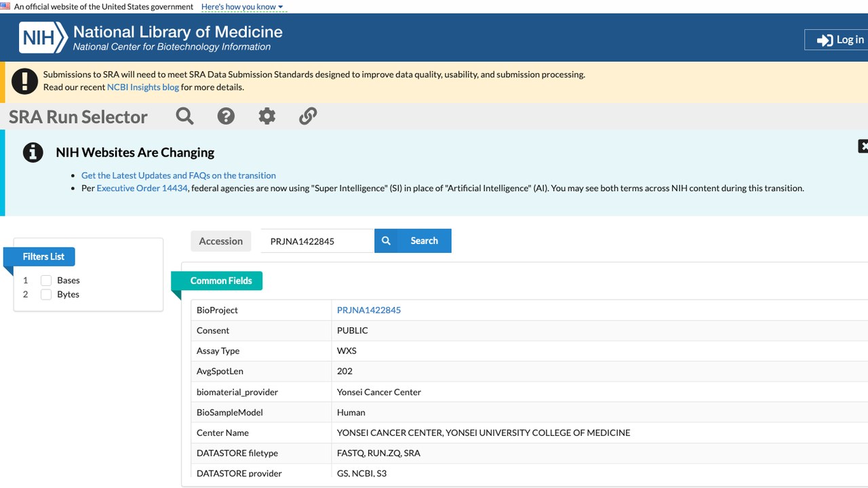Click the US flag icon at top
The width and height of the screenshot is (868, 488).
click(5, 6)
